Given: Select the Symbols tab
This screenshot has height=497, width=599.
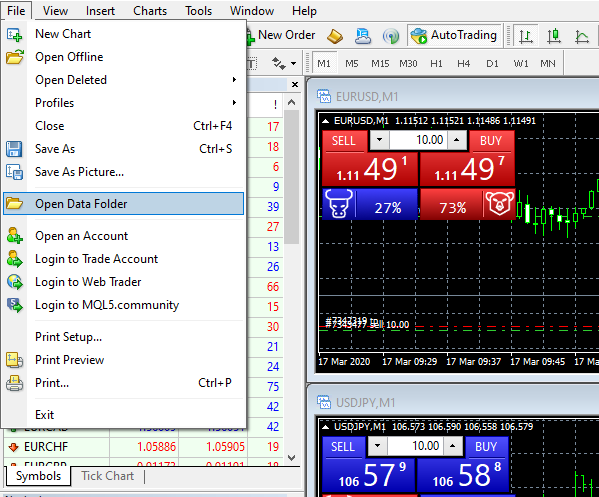Looking at the screenshot, I should (39, 476).
